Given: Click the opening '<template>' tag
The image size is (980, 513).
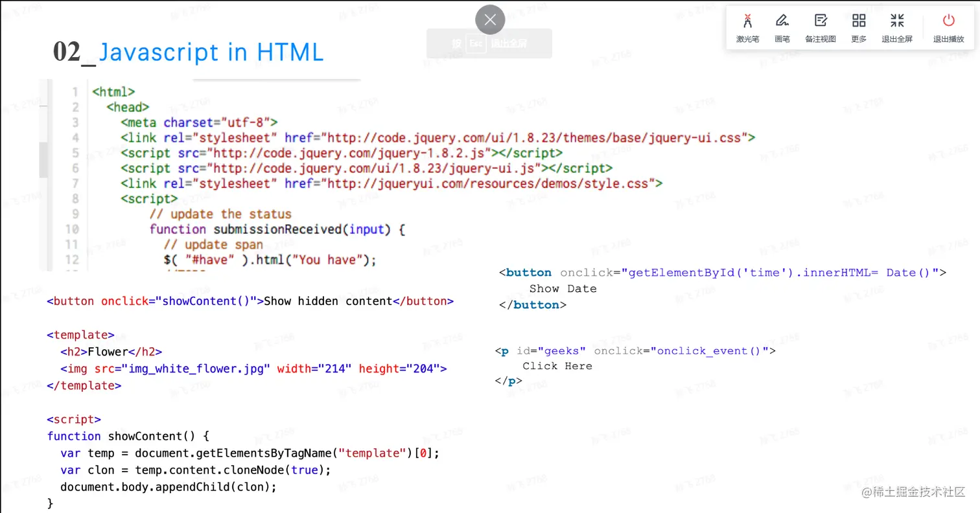Looking at the screenshot, I should point(80,335).
